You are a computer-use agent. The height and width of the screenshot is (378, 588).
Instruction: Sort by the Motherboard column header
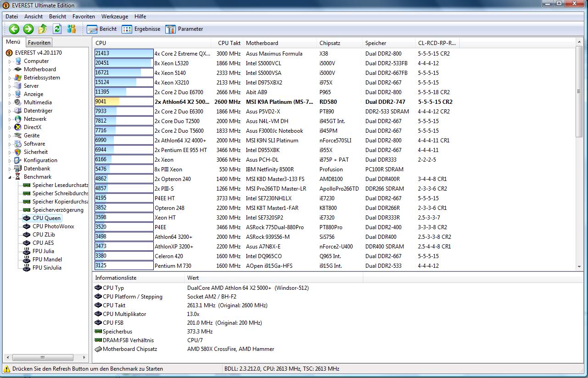280,43
